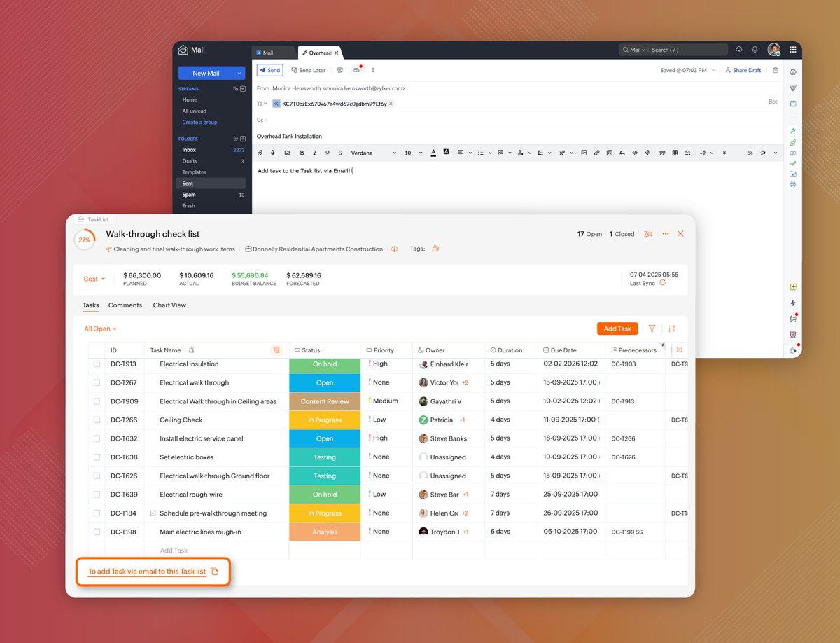Open the Drafts folder

[211, 161]
